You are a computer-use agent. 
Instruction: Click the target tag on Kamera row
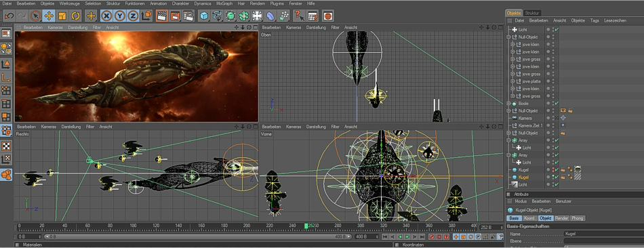click(563, 118)
